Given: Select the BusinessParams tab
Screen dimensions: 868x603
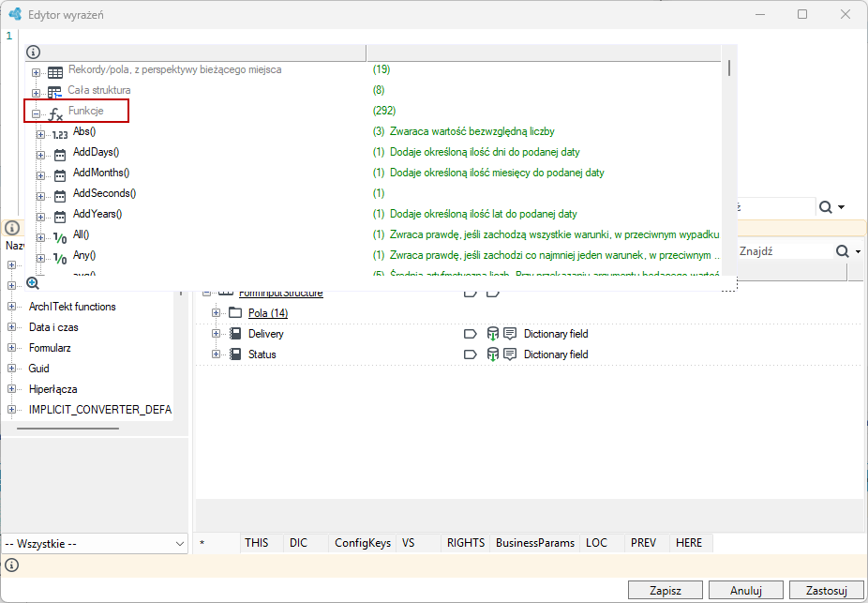Looking at the screenshot, I should [x=535, y=543].
